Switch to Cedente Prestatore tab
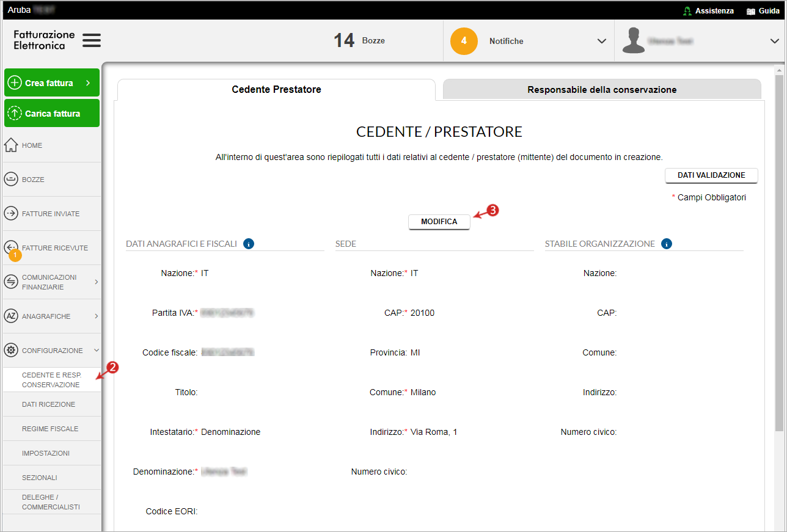Image resolution: width=787 pixels, height=532 pixels. 276,89
